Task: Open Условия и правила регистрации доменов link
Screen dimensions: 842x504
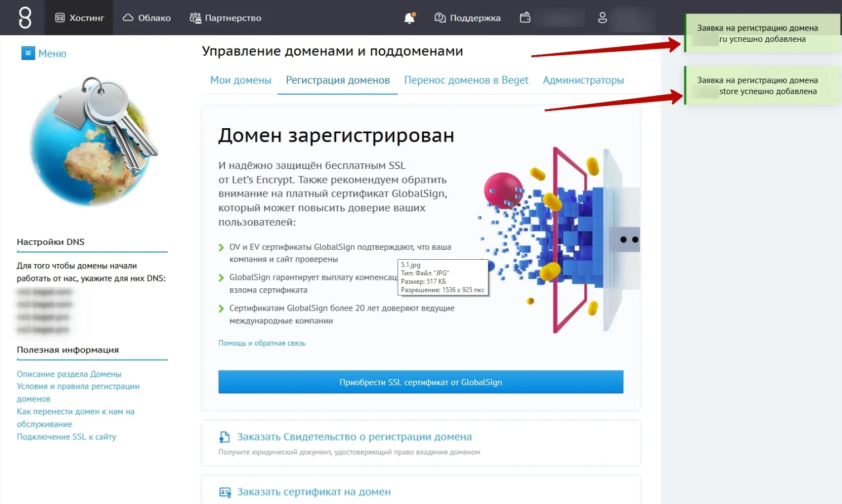Action: (78, 392)
